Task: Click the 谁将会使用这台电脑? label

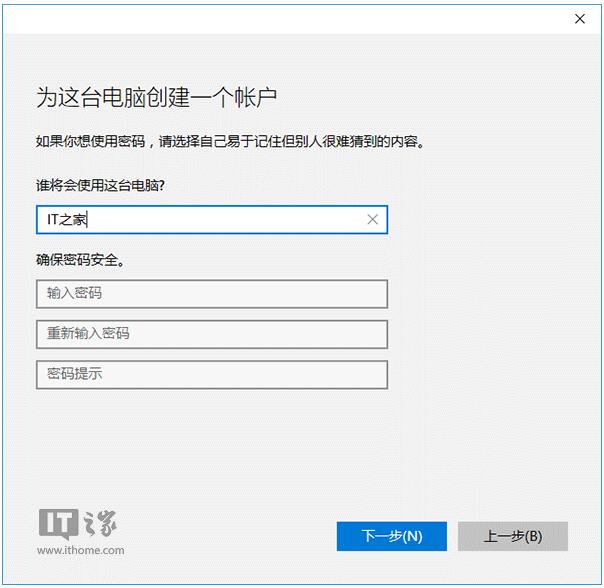Action: [x=100, y=186]
